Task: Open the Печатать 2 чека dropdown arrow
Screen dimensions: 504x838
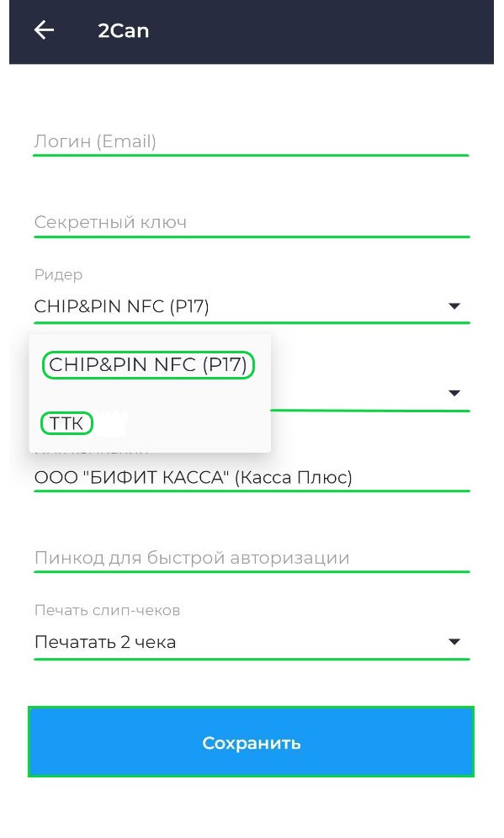Action: [x=454, y=642]
